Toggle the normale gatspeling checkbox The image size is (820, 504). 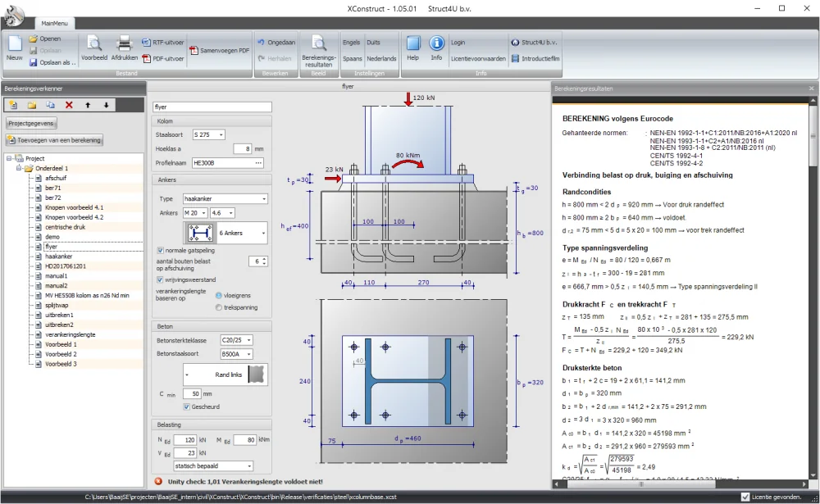coord(161,251)
